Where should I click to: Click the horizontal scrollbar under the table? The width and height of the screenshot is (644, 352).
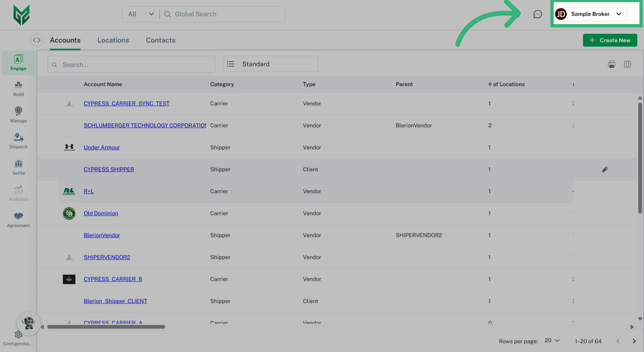coord(106,327)
